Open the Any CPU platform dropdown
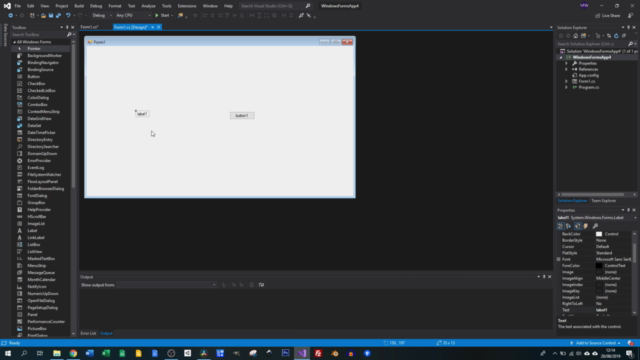This screenshot has height=360, width=640. [133, 16]
